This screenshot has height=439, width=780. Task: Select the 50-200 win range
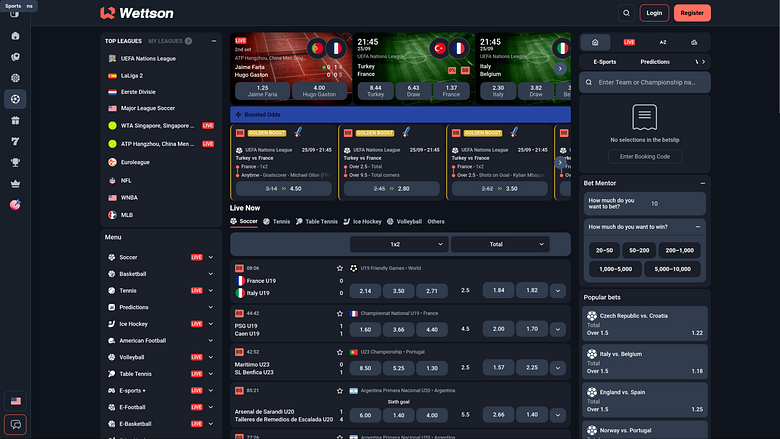tap(639, 251)
